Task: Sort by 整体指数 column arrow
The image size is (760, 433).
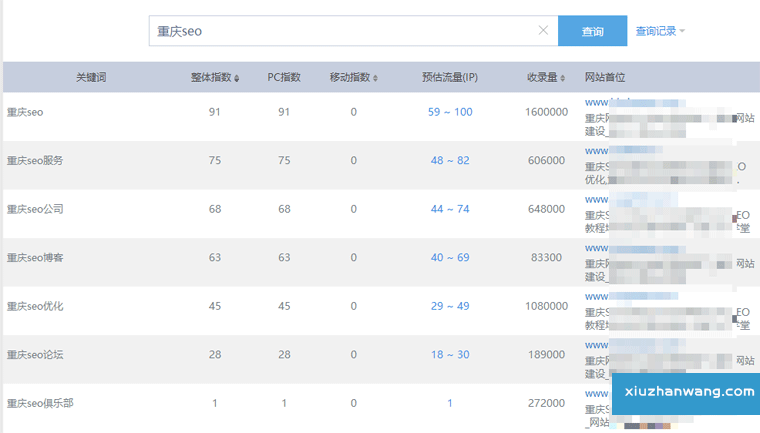Action: click(x=237, y=78)
